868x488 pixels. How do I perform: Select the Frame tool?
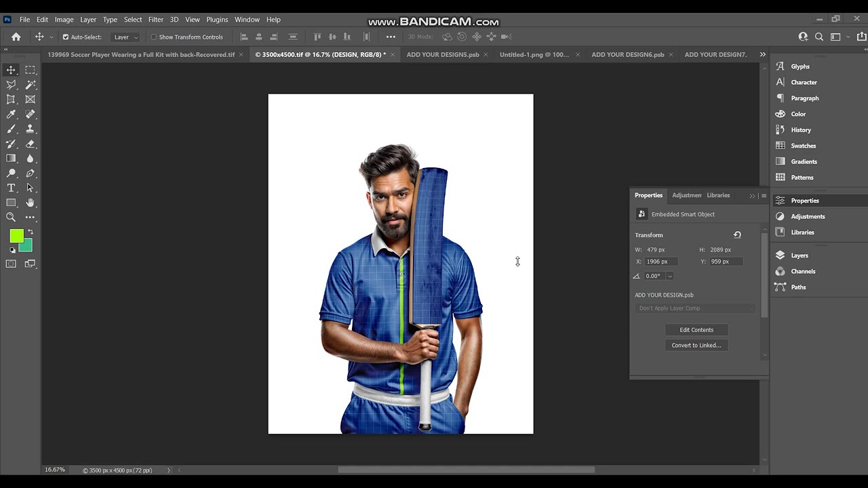click(31, 100)
